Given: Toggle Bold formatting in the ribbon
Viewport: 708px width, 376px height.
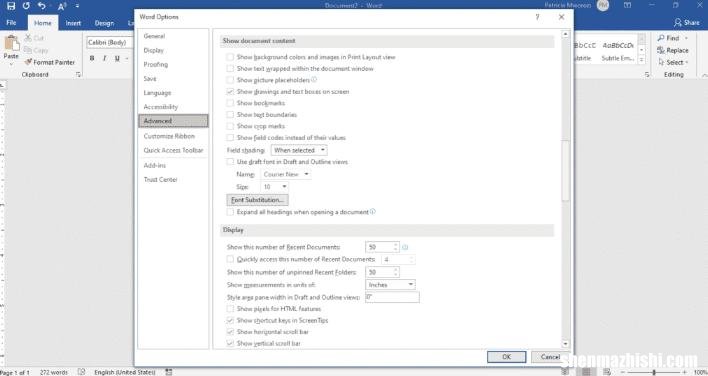Looking at the screenshot, I should [92, 58].
